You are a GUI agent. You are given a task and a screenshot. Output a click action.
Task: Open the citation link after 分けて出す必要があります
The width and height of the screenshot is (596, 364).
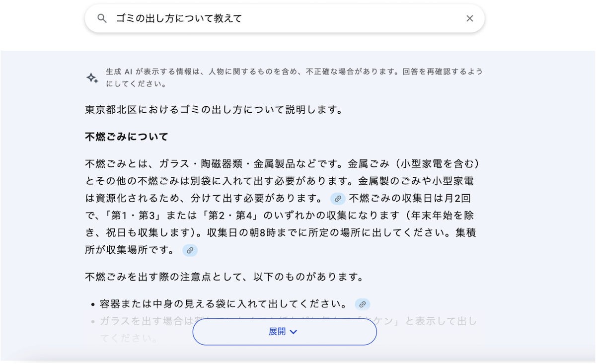[338, 199]
